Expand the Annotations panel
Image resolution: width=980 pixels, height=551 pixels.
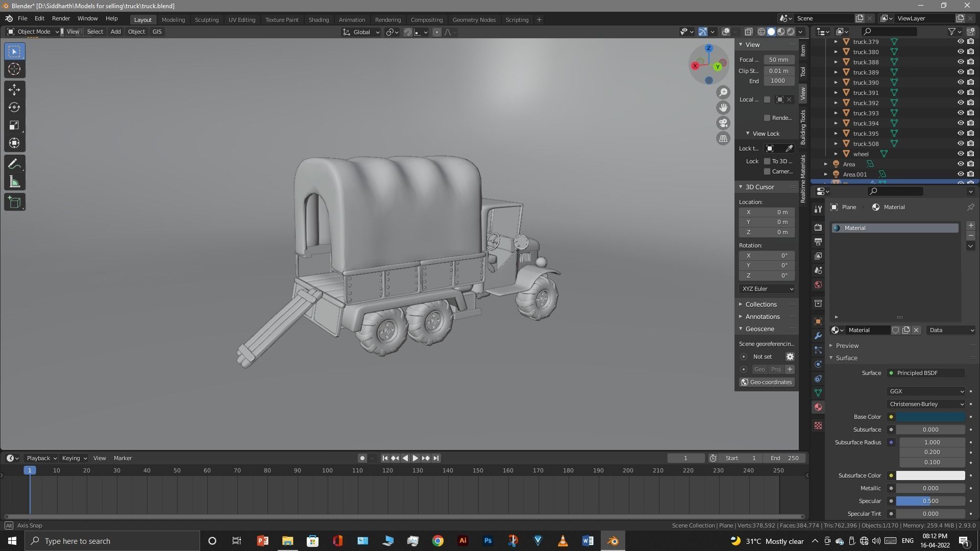click(x=762, y=317)
